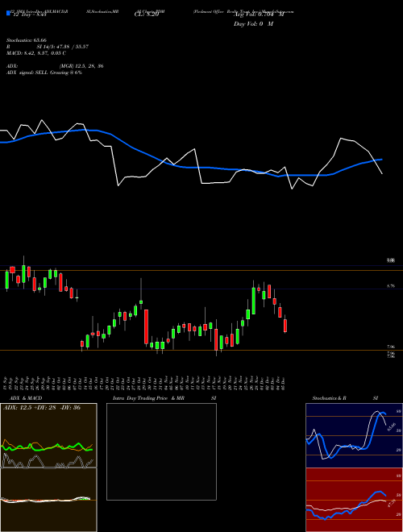Click the MACD line chart in the lower panel
The image size is (403, 532).
click(x=48, y=500)
